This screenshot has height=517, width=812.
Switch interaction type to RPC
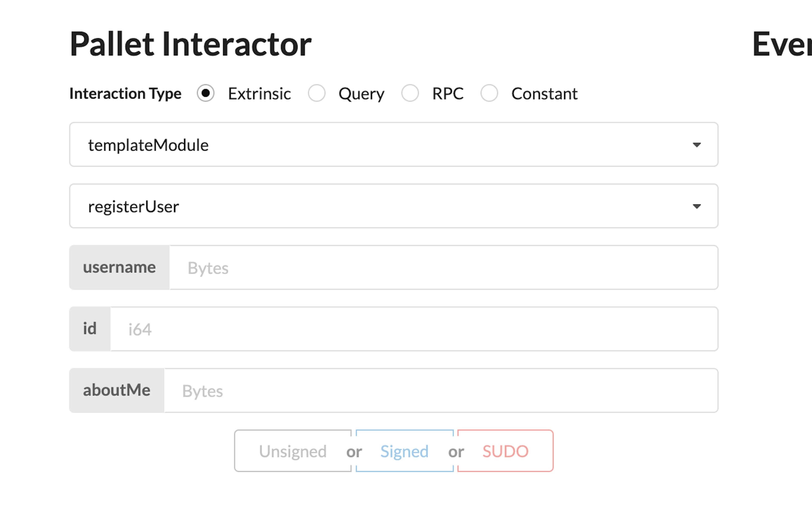410,93
